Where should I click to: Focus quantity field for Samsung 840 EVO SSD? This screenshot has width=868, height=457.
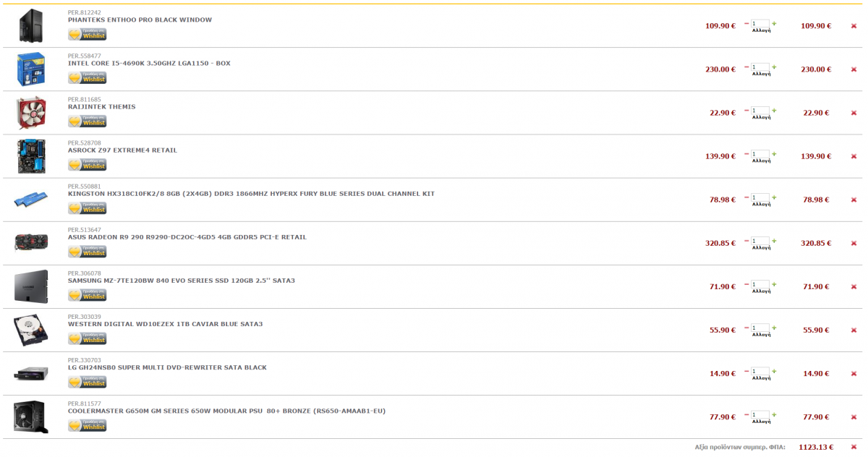coord(760,284)
